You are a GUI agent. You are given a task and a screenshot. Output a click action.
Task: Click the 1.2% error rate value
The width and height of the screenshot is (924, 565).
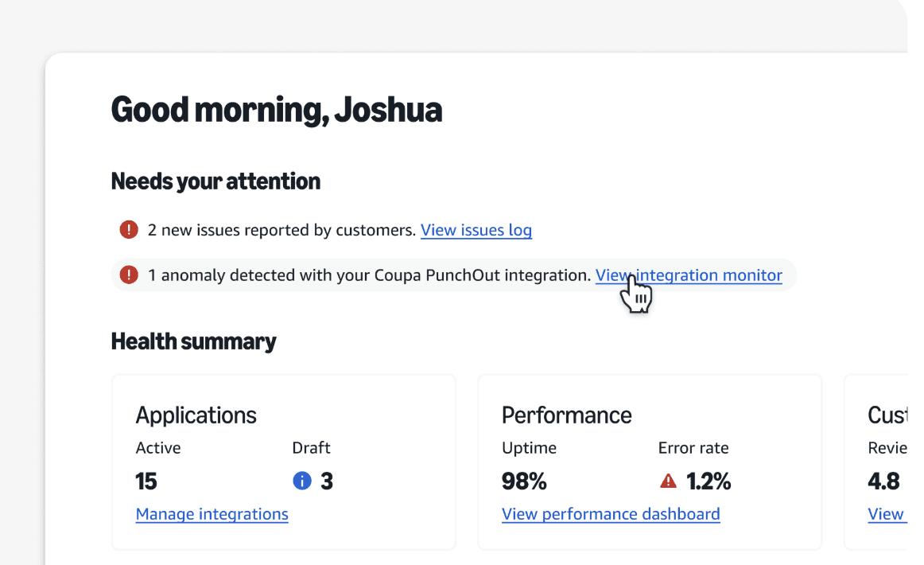coord(709,481)
